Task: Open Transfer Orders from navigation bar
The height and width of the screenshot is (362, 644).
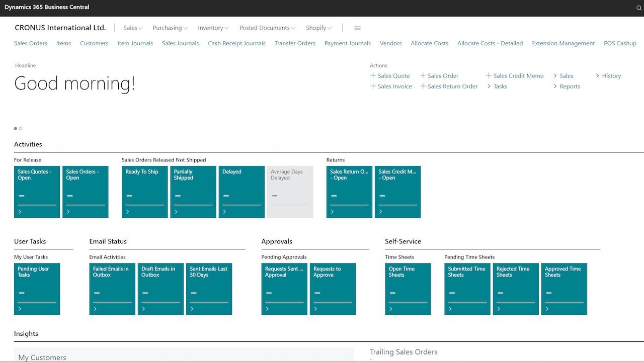Action: [x=295, y=43]
